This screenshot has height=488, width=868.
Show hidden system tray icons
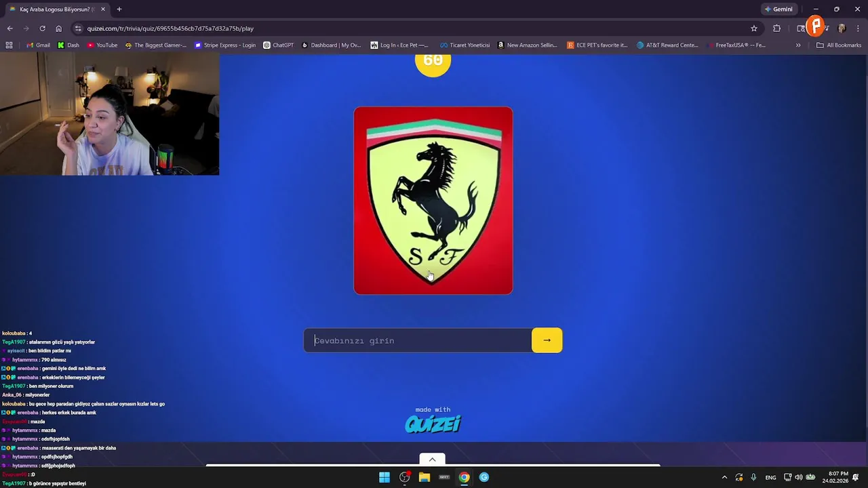[724, 477]
